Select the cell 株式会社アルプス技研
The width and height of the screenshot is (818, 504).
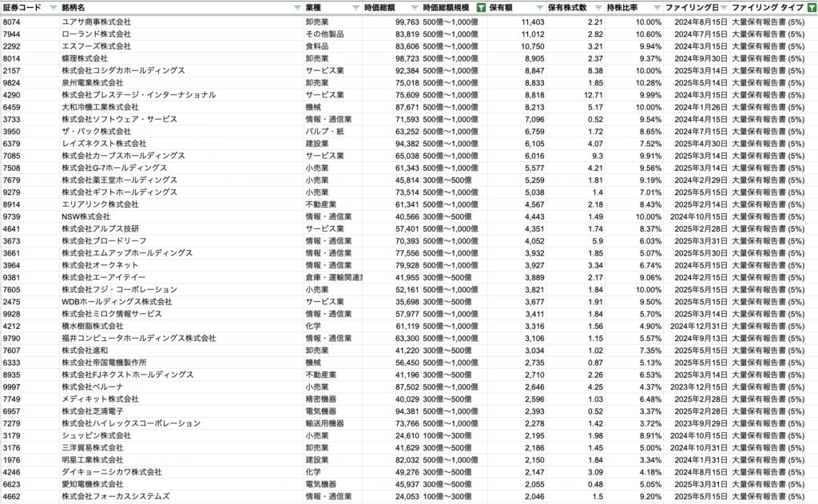[181, 229]
